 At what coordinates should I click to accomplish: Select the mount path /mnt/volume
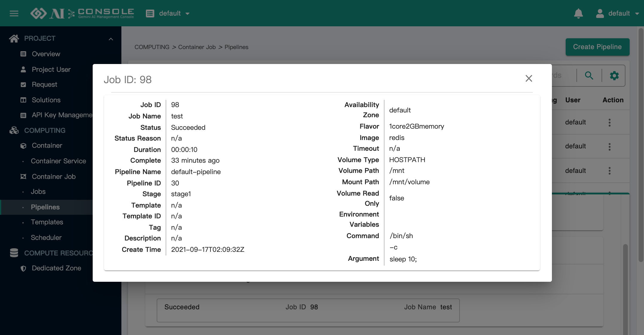coord(409,182)
